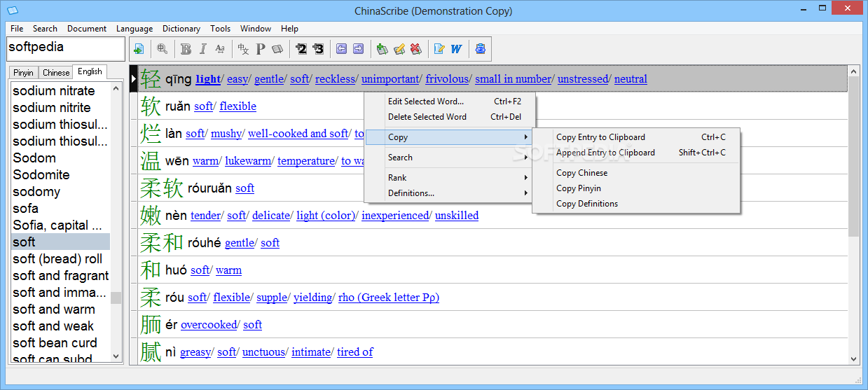Screen dimensions: 868x390
Task: Click the delete dictionary entry red X icon
Action: tap(415, 49)
